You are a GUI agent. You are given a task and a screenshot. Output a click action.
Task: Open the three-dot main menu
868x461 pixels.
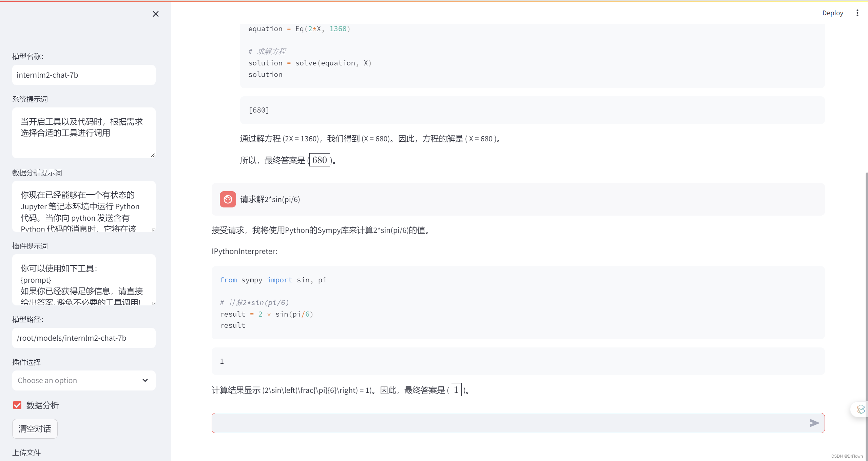coord(857,13)
